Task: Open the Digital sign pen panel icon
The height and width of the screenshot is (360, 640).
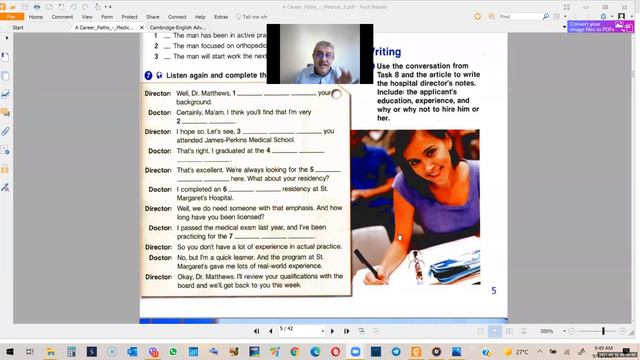Action: coord(5,187)
